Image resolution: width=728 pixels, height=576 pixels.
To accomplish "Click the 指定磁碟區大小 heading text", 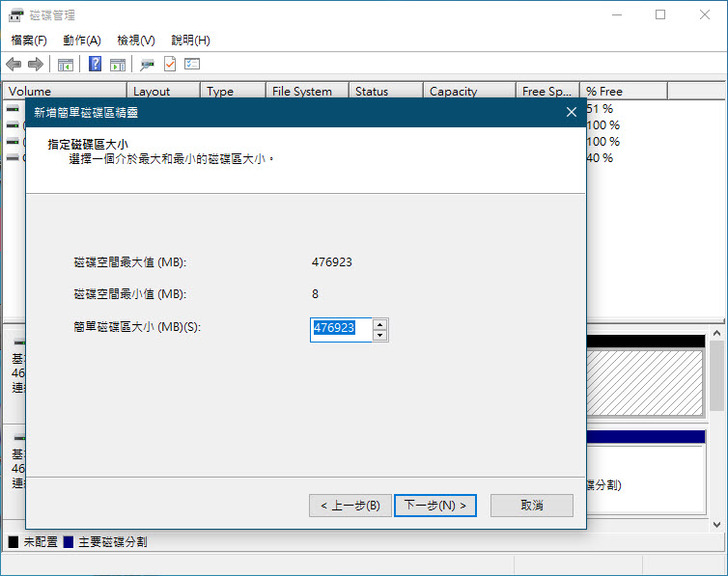I will [x=88, y=144].
